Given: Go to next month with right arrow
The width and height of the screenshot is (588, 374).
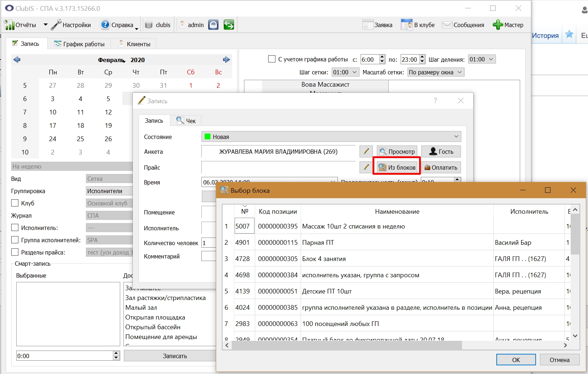Looking at the screenshot, I should click(226, 60).
